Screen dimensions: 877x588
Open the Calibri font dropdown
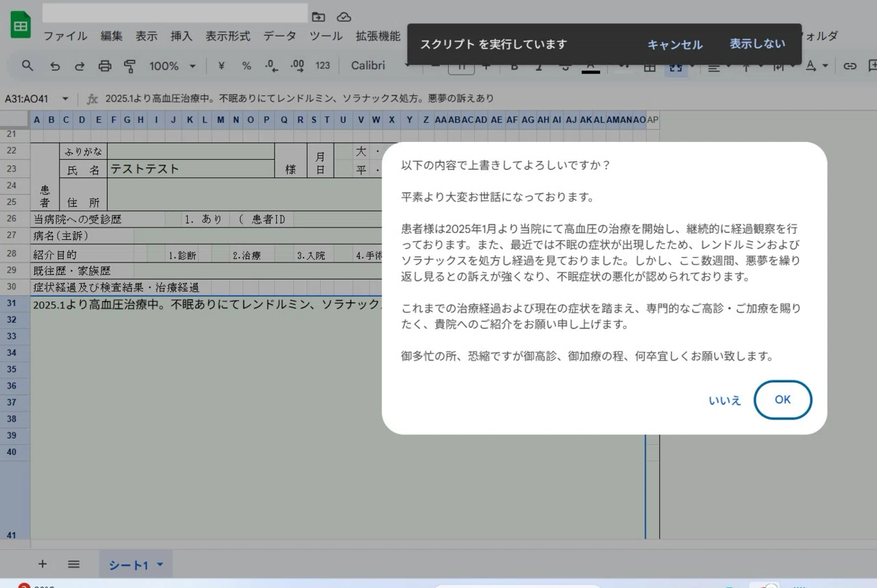coord(380,66)
